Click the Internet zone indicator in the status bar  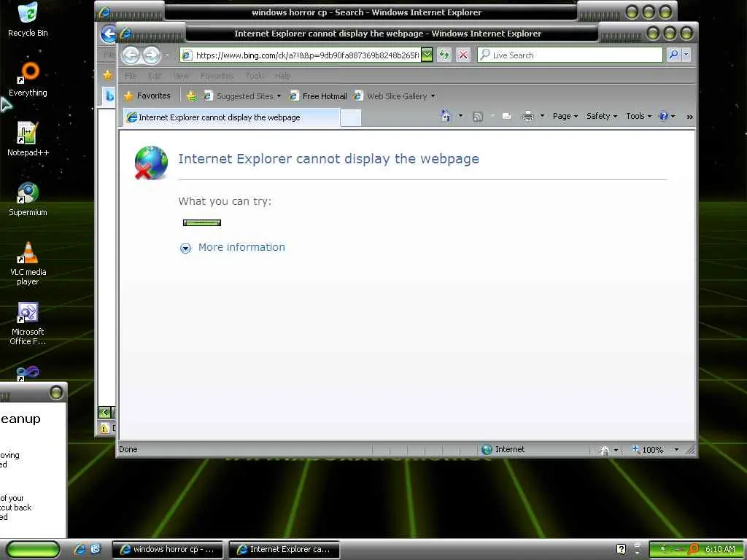[x=503, y=449]
